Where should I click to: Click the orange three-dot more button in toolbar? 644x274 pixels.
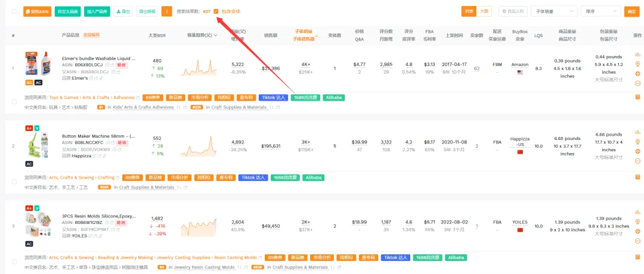166,11
